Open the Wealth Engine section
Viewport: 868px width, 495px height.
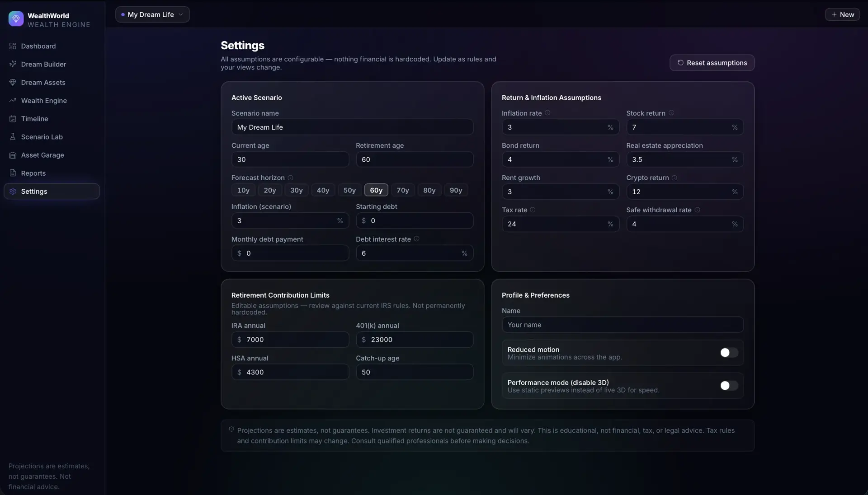pos(52,100)
